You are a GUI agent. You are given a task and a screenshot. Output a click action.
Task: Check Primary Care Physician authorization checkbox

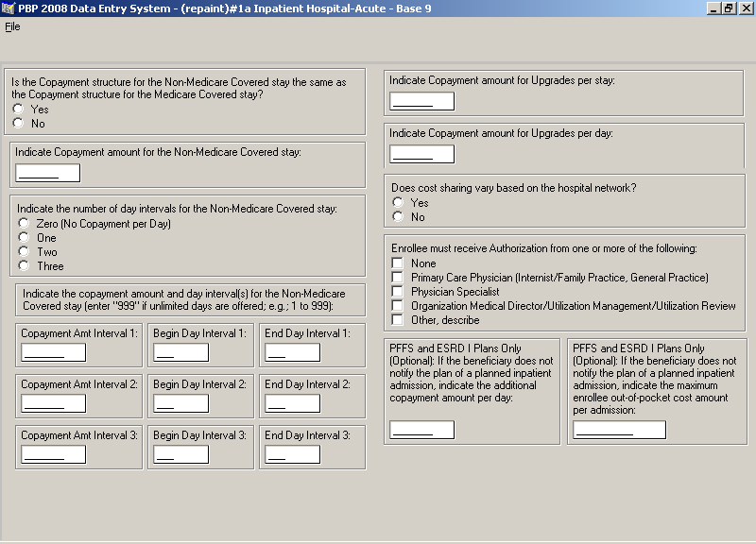click(x=397, y=277)
